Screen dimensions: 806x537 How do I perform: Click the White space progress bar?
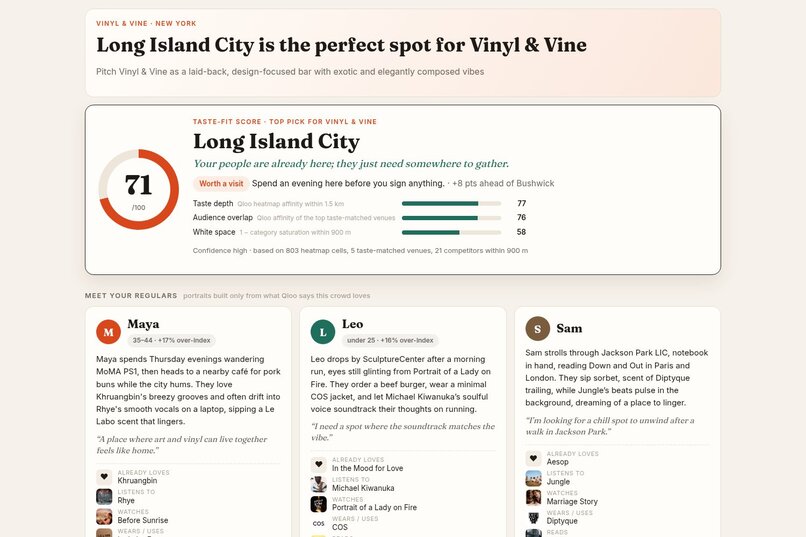coord(451,232)
